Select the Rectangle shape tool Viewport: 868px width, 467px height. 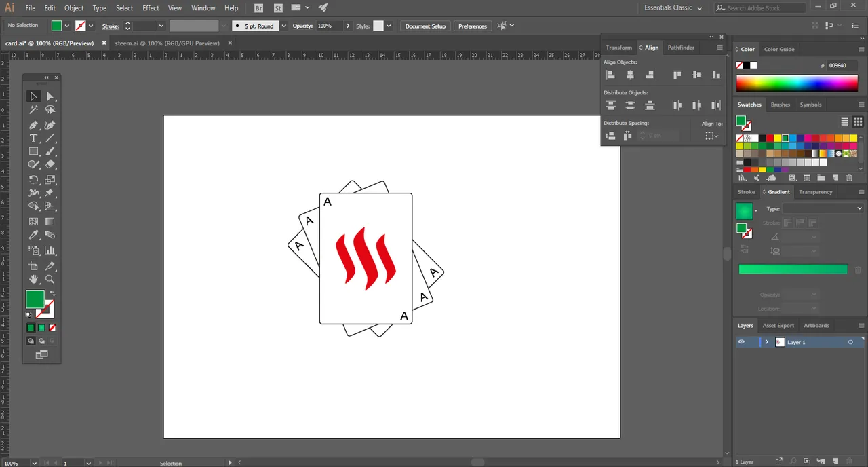(x=33, y=151)
